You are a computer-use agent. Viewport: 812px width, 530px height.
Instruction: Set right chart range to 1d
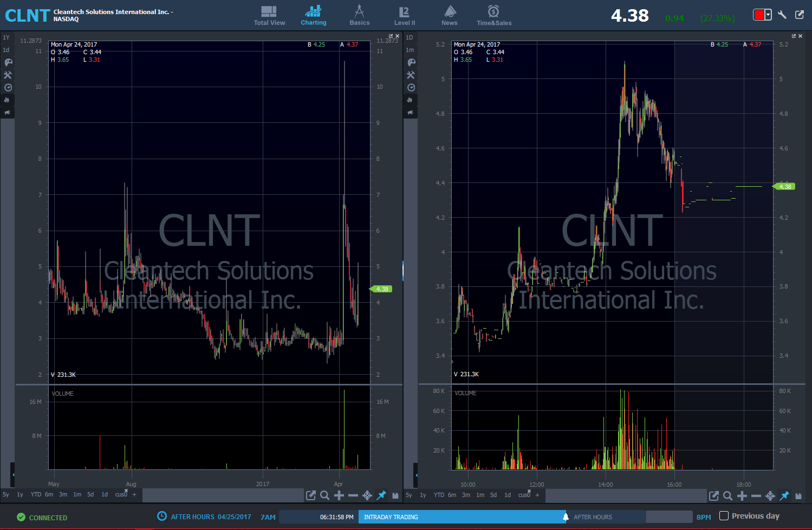pyautogui.click(x=508, y=495)
